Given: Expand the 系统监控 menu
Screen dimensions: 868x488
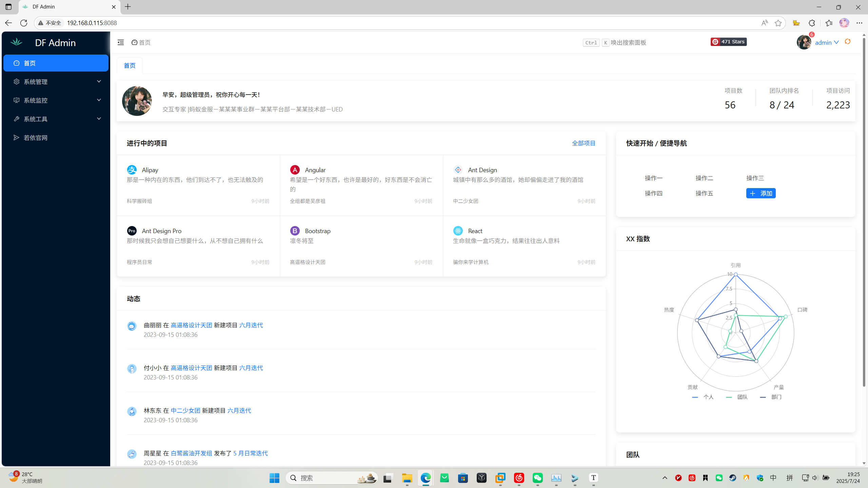Looking at the screenshot, I should [x=56, y=100].
